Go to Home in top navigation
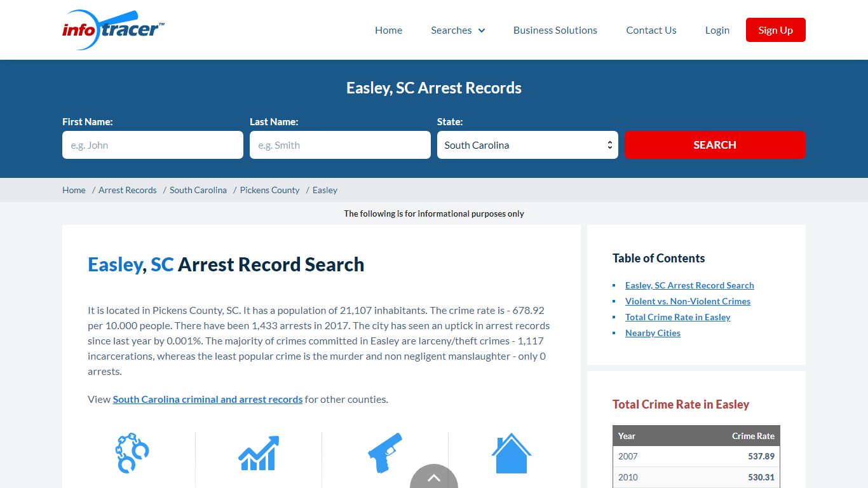868x488 pixels. coord(388,30)
